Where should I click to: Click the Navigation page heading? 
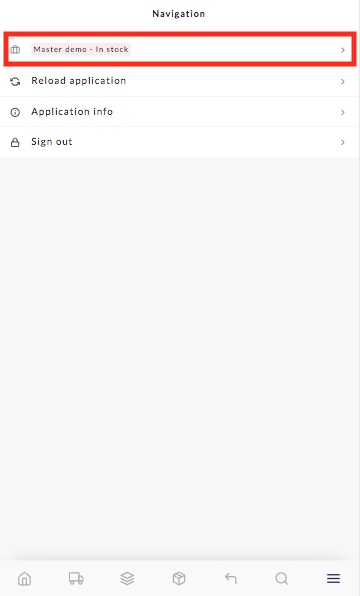point(179,14)
